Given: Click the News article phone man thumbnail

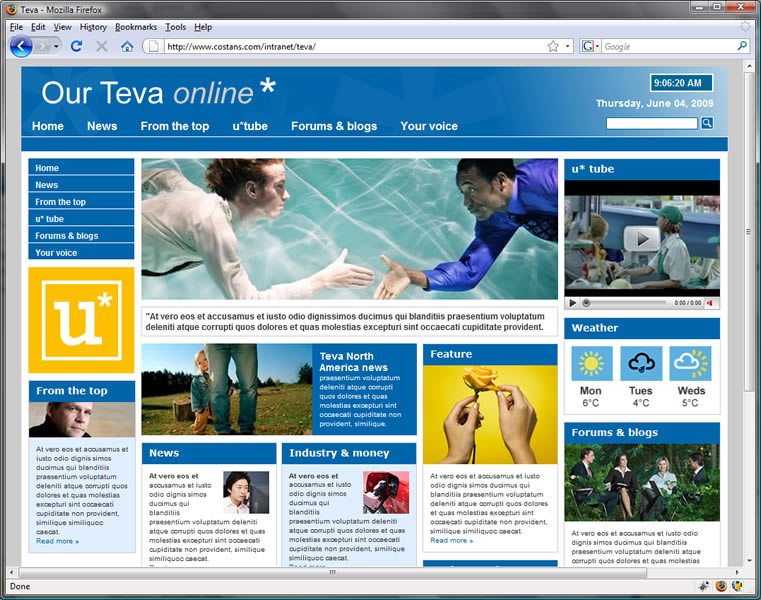Looking at the screenshot, I should point(246,492).
